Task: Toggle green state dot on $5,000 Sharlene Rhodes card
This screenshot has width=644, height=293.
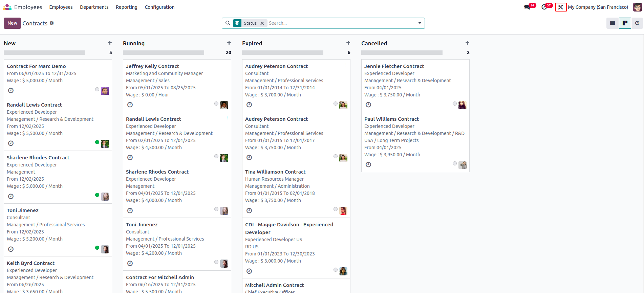Action: click(97, 195)
